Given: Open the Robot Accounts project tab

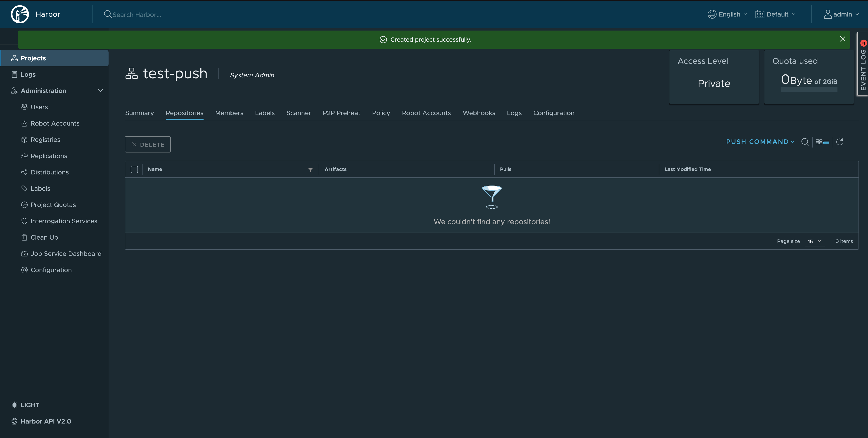Looking at the screenshot, I should tap(426, 113).
